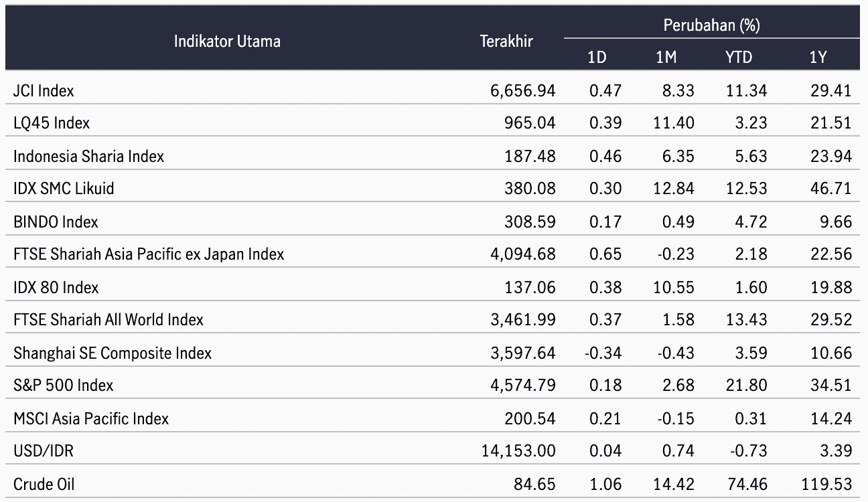Click USD/IDR YTD change -0.73
868x502 pixels.
747,450
